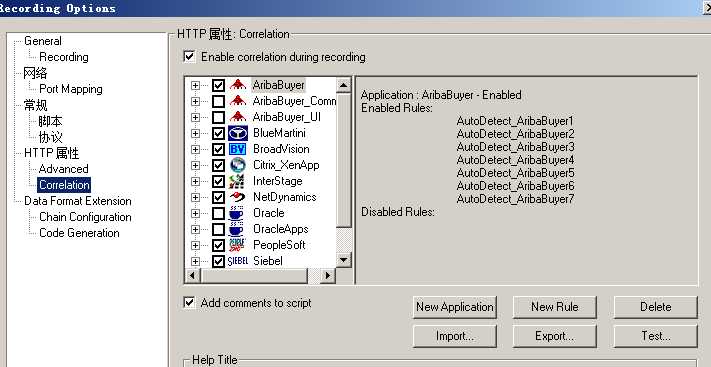711x367 pixels.
Task: Click the AribaBuyer_Comm red icon
Action: [238, 101]
